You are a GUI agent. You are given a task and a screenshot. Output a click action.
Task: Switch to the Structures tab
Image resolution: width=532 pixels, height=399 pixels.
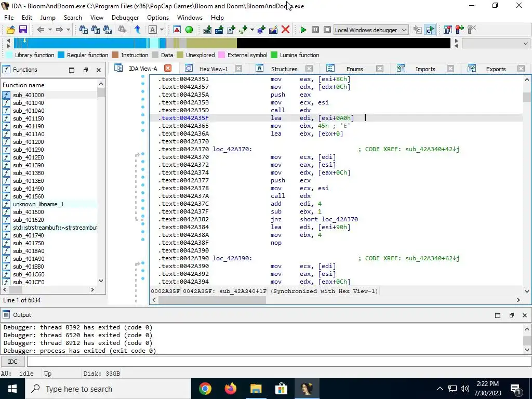pos(284,69)
